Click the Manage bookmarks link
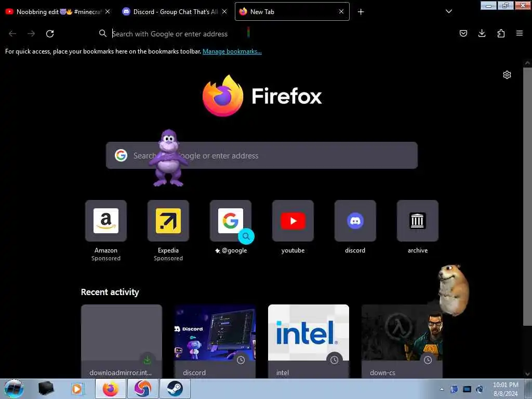 pos(232,51)
